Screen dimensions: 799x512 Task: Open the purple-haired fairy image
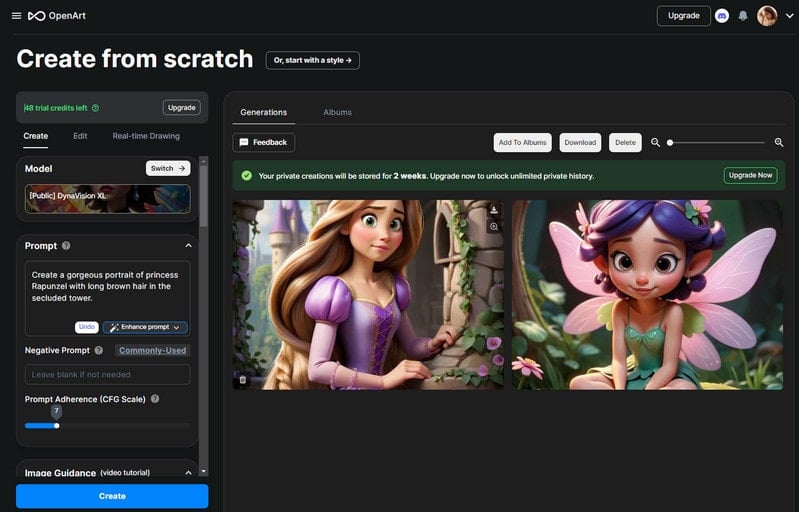647,295
